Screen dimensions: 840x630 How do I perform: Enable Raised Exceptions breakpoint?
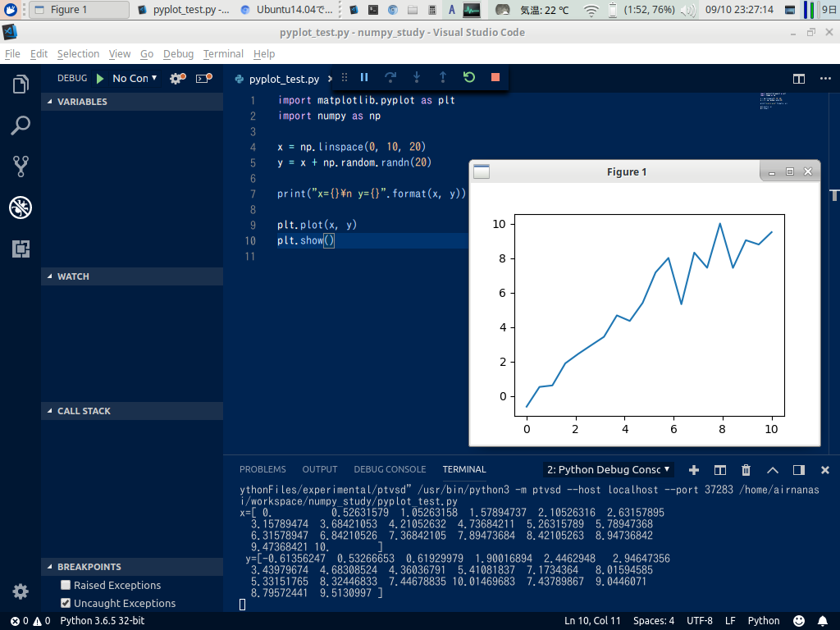66,584
